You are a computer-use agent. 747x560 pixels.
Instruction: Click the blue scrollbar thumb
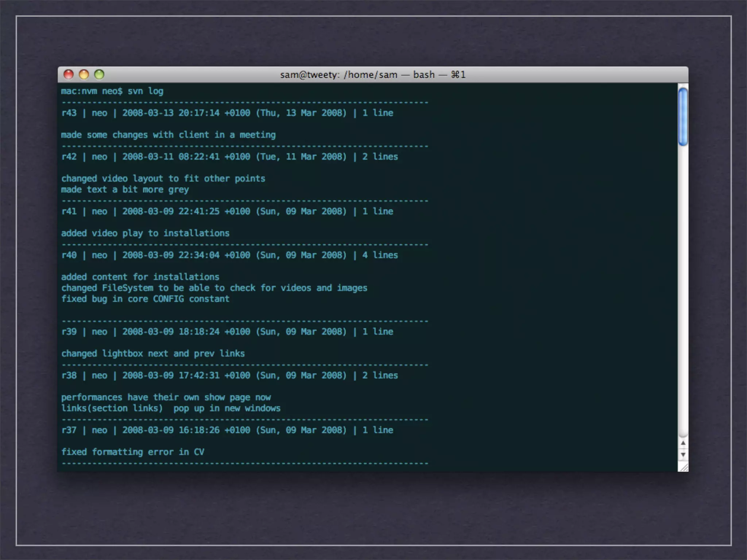pos(683,117)
